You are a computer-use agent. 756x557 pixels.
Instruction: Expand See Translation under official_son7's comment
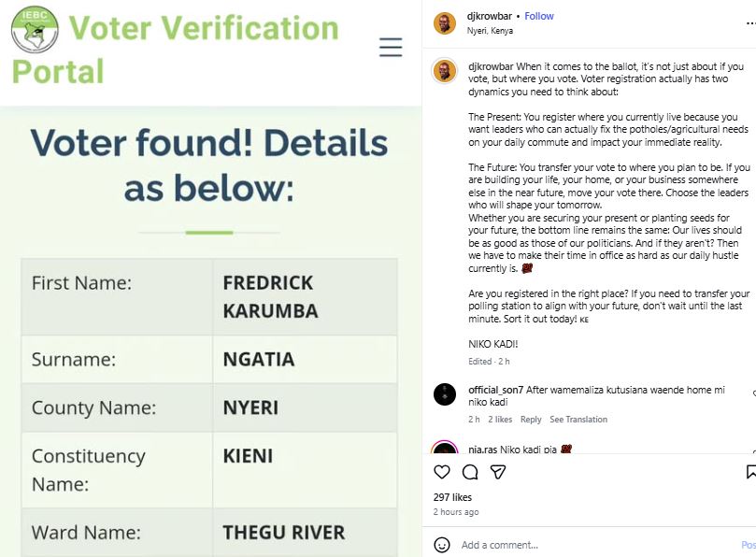(x=578, y=420)
